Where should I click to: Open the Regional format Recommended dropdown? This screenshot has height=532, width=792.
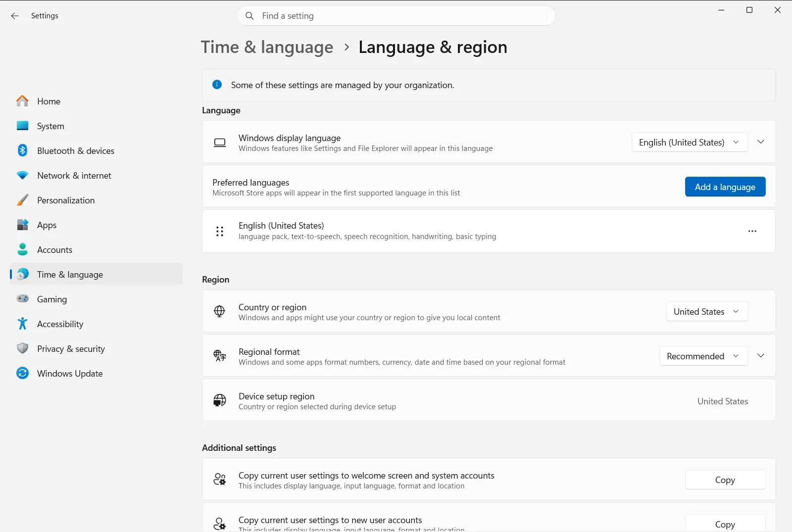click(703, 356)
